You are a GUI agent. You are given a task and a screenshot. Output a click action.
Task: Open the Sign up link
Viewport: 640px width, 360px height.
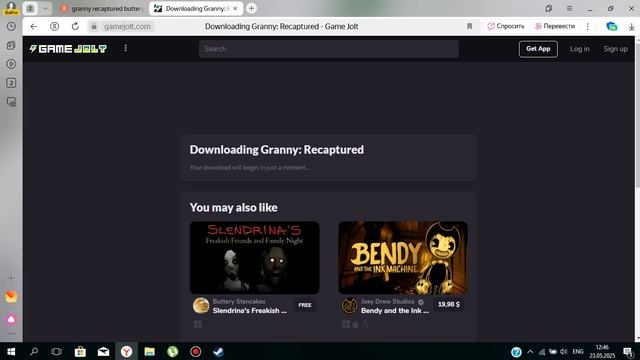click(x=616, y=49)
